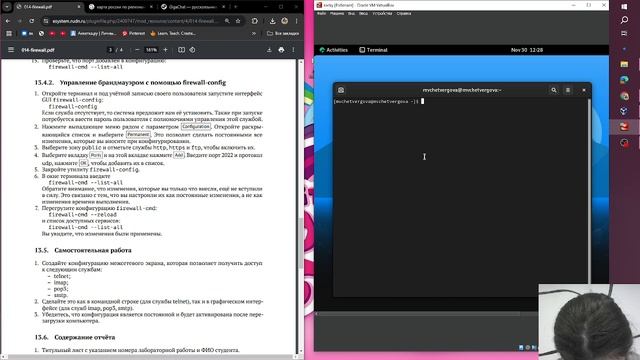Open VirtualBox 'Машина' menu

pyautogui.click(x=337, y=13)
